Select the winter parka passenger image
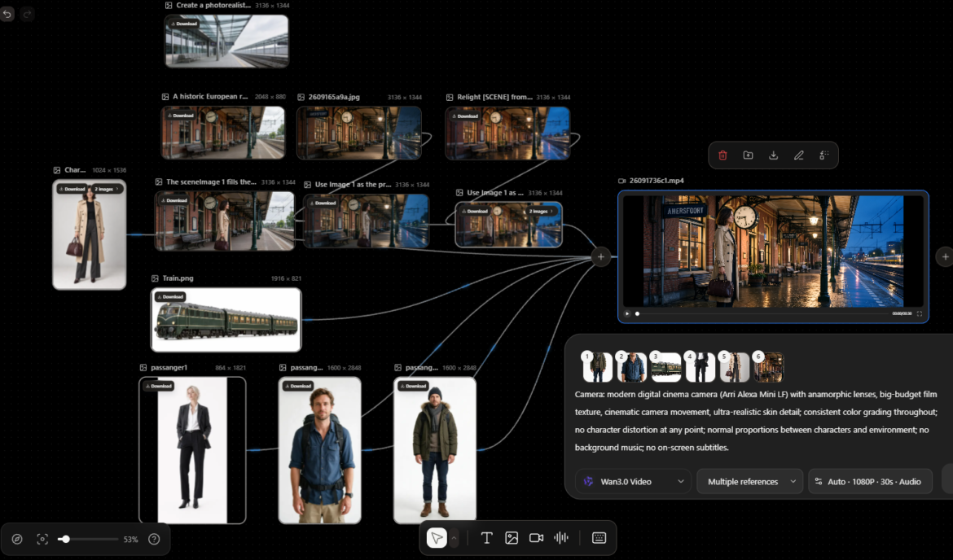Screen dimensions: 953x560 tap(435, 450)
